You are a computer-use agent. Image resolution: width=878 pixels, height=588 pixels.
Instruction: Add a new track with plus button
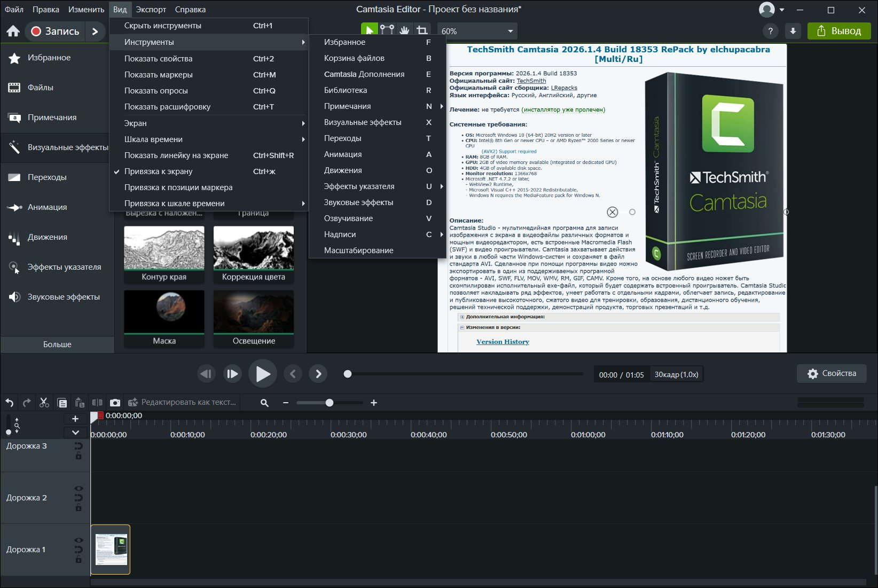(75, 419)
